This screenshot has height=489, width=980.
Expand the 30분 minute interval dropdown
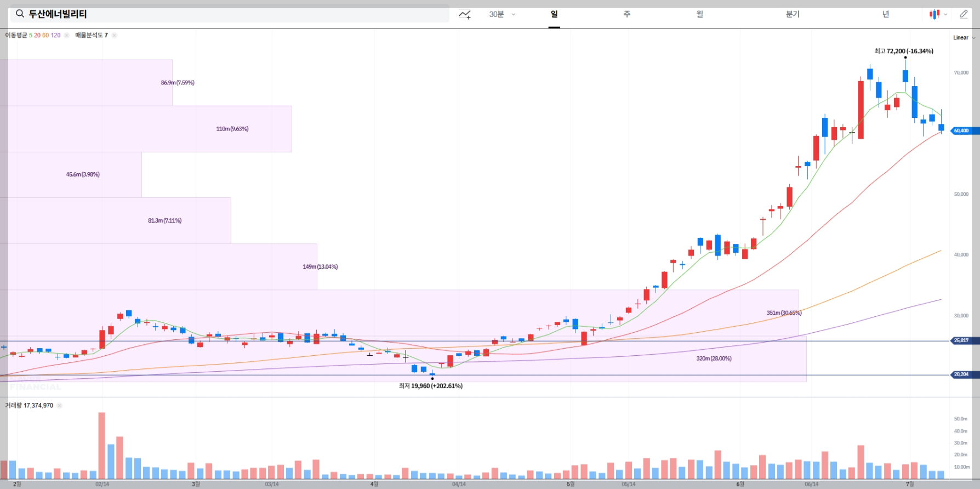coord(502,14)
